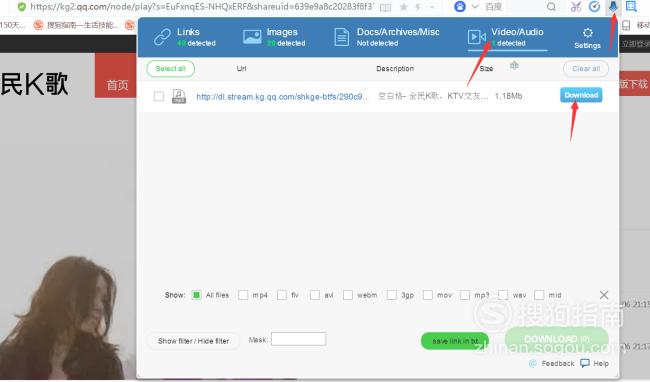Toggle the mid filter checkbox
The height and width of the screenshot is (382, 650).
point(539,295)
